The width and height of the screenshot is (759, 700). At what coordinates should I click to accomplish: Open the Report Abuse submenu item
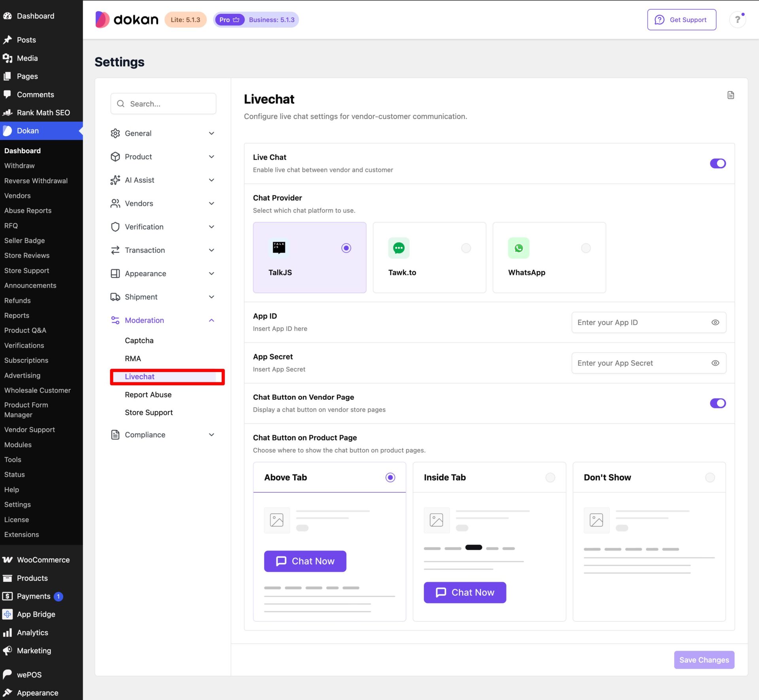click(x=148, y=395)
